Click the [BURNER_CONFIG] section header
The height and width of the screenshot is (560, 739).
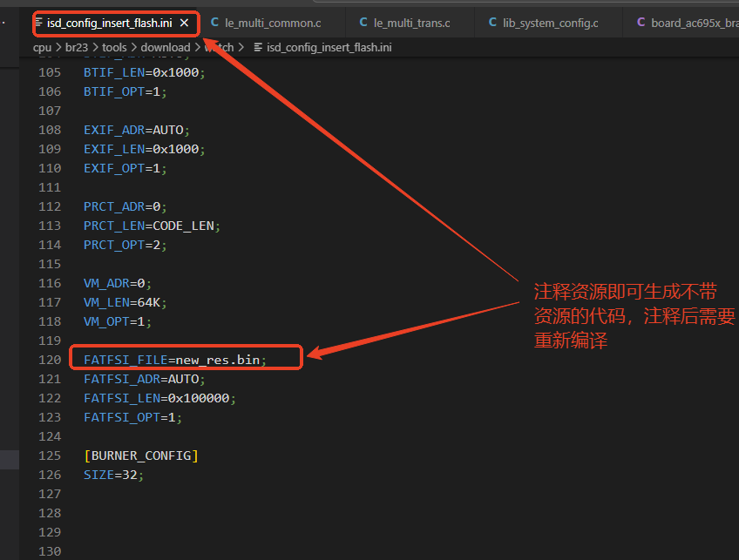(x=141, y=455)
